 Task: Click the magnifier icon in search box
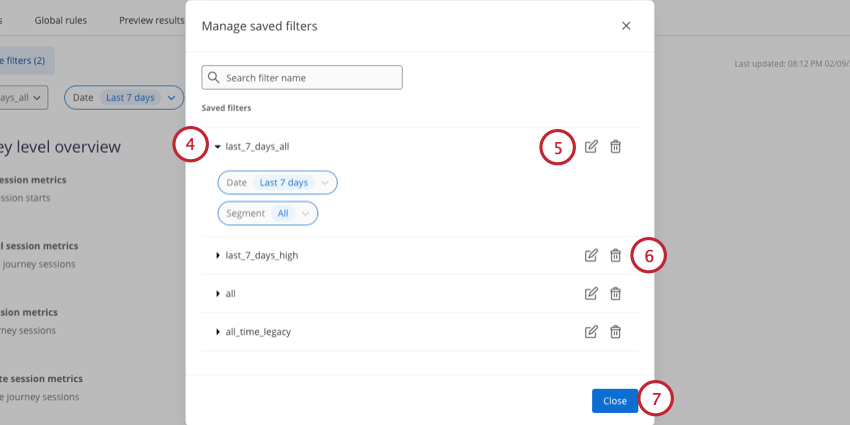(214, 78)
